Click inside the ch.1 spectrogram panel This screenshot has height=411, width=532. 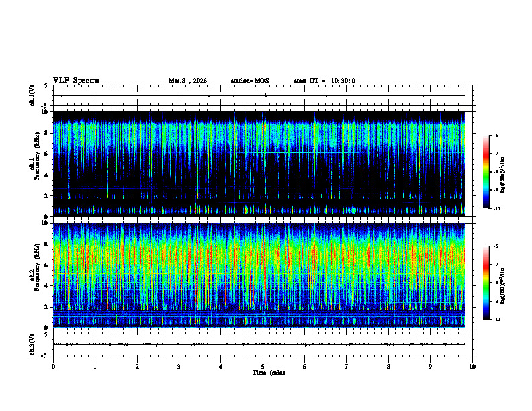(259, 164)
